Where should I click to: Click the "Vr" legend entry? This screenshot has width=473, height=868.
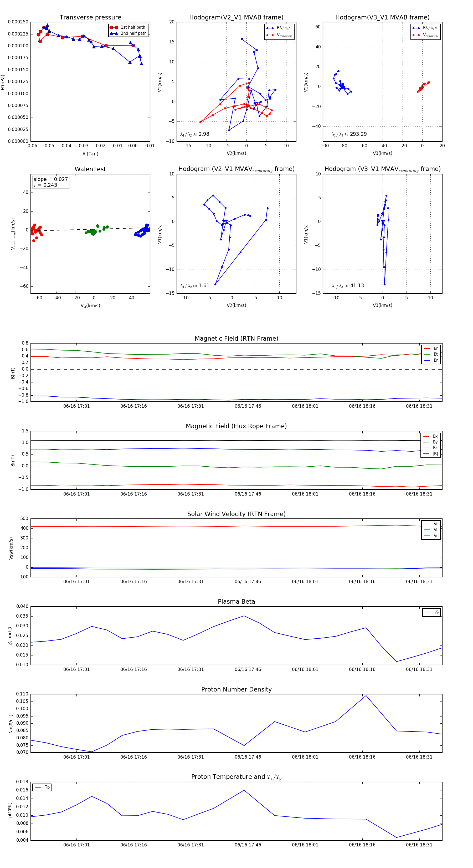[431, 524]
